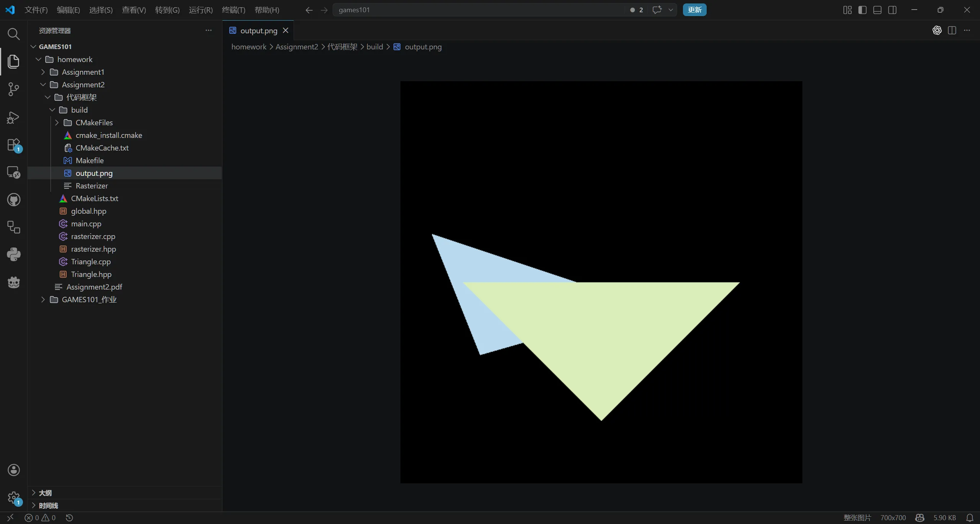Viewport: 980px width, 524px height.
Task: Open the Run and Debug view
Action: click(13, 117)
